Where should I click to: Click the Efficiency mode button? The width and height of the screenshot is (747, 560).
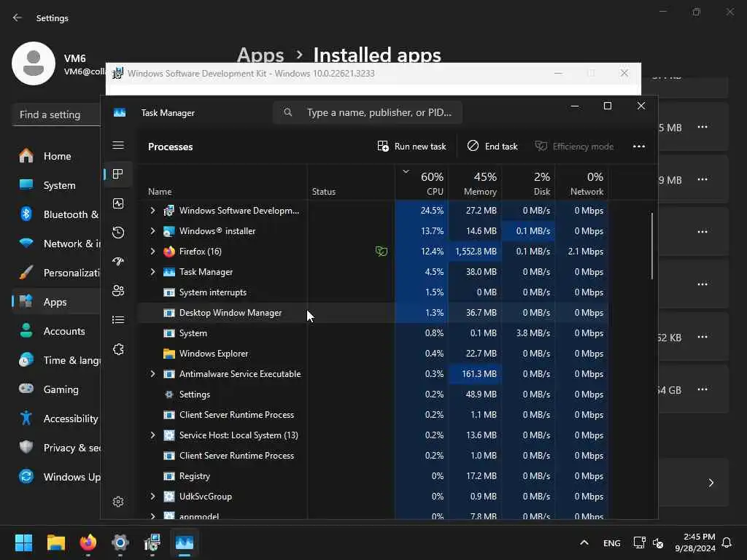pos(575,146)
